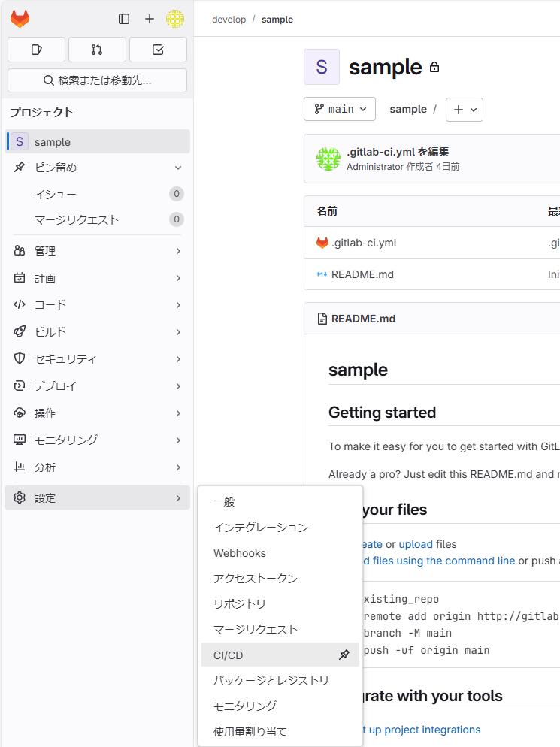Open the user avatar menu

pos(175,19)
